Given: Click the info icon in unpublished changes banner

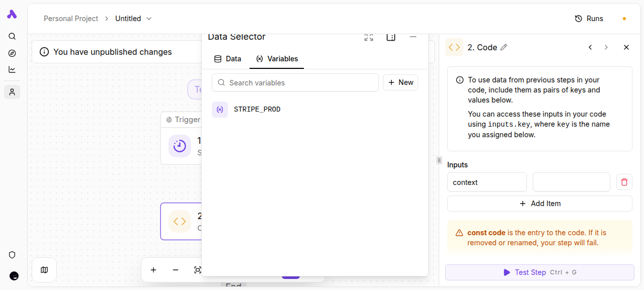Looking at the screenshot, I should point(44,52).
